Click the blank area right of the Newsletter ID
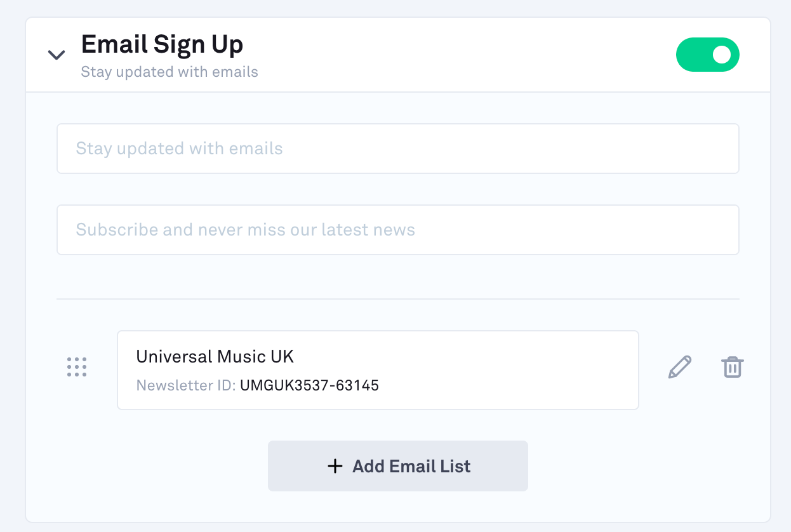The width and height of the screenshot is (791, 532). [x=508, y=385]
